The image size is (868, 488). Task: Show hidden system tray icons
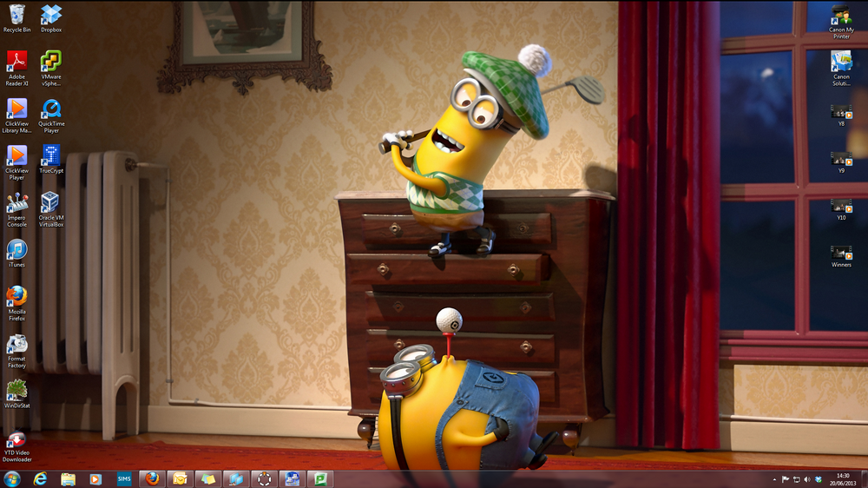[774, 479]
